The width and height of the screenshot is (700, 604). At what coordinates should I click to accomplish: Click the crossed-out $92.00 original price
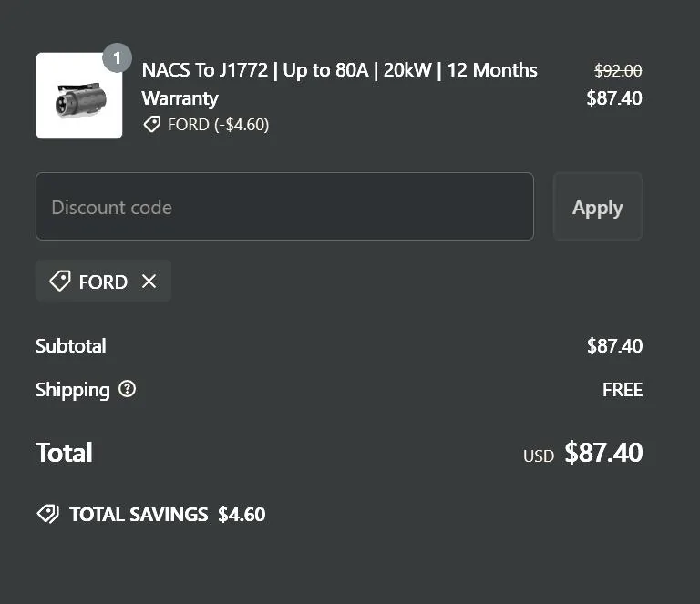tap(618, 70)
